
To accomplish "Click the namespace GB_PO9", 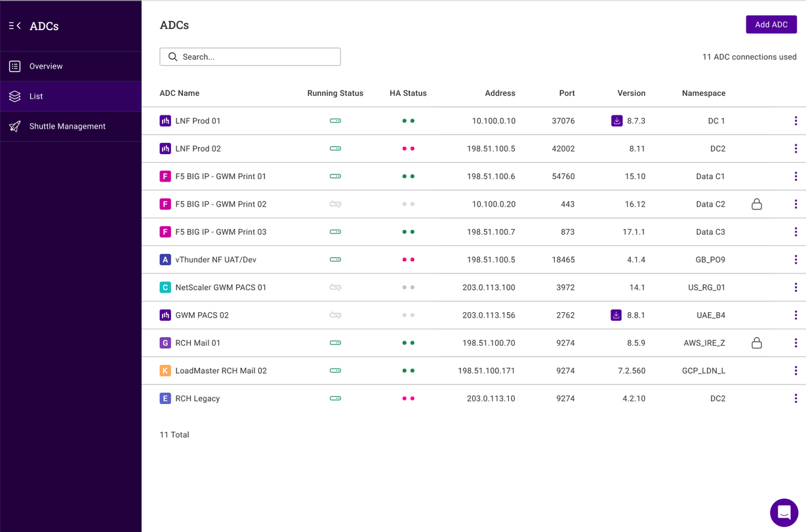I will 710,260.
